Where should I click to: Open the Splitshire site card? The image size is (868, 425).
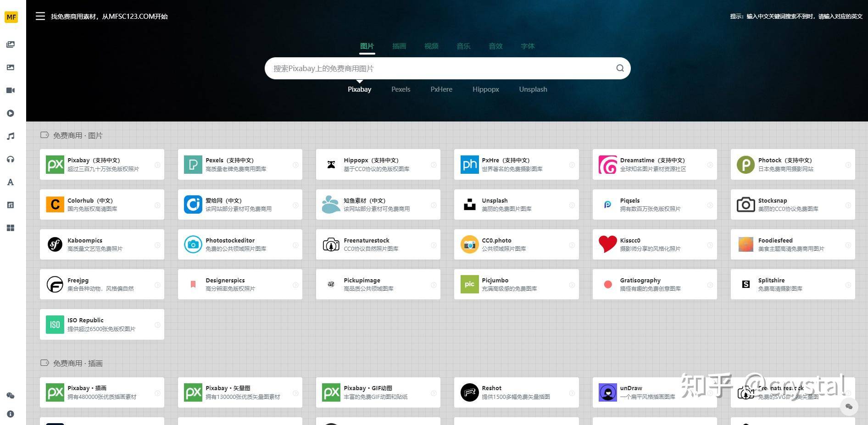point(793,284)
